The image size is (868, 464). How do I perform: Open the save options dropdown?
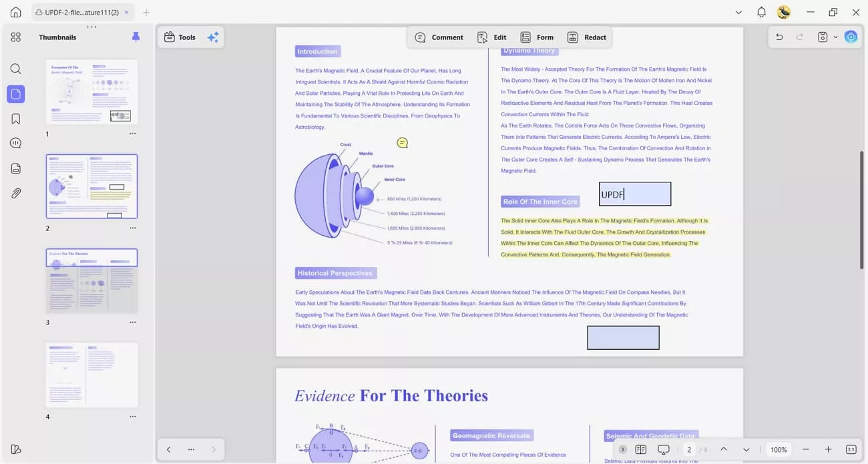(x=835, y=37)
